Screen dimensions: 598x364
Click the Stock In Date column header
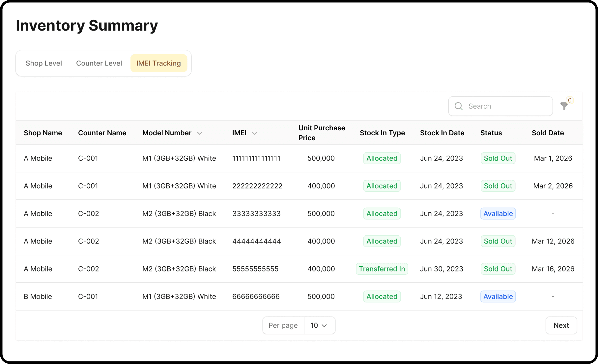[x=442, y=133]
